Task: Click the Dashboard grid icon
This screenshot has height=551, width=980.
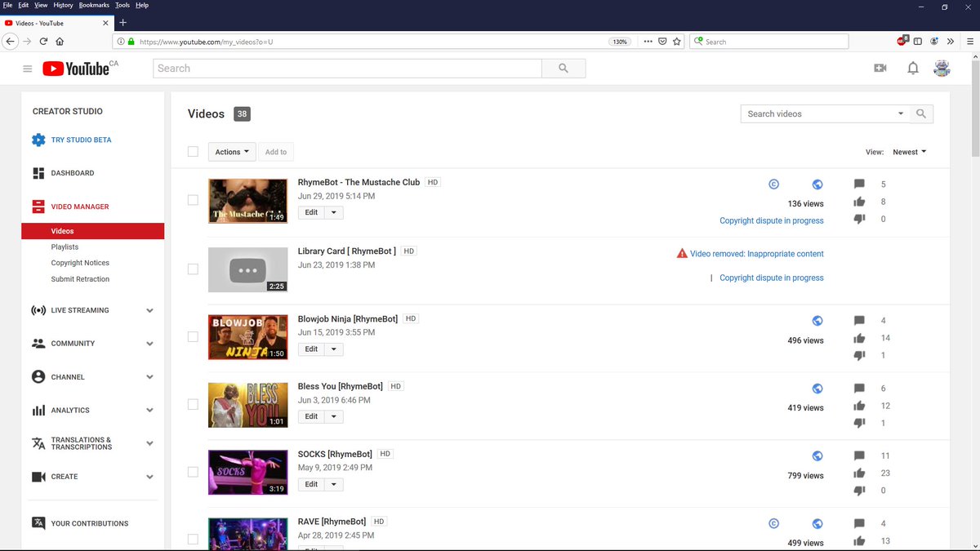Action: (38, 173)
